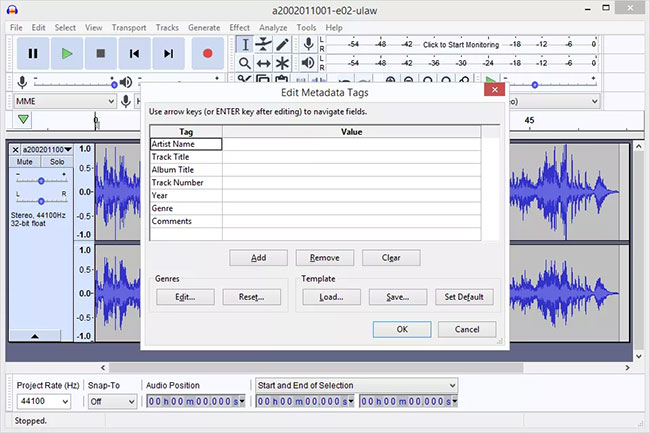Click the Artist Name value cell
This screenshot has height=433, width=650.
tap(352, 144)
